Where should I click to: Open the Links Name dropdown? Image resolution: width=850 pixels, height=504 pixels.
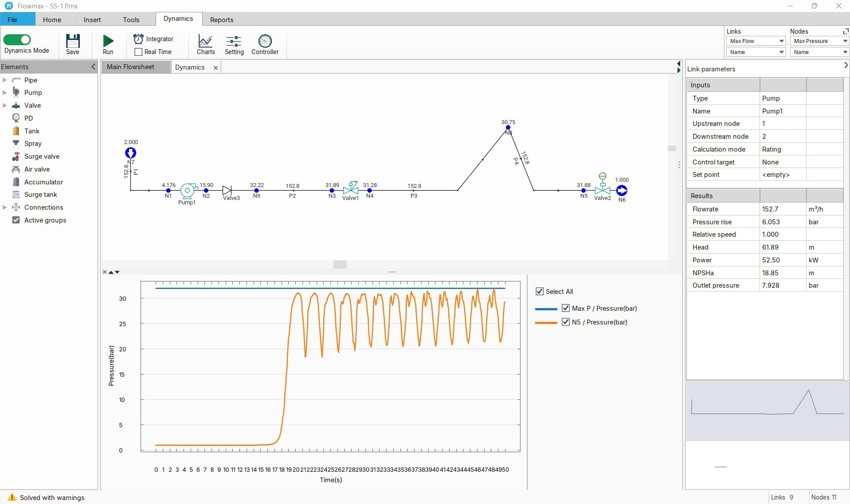[x=756, y=52]
